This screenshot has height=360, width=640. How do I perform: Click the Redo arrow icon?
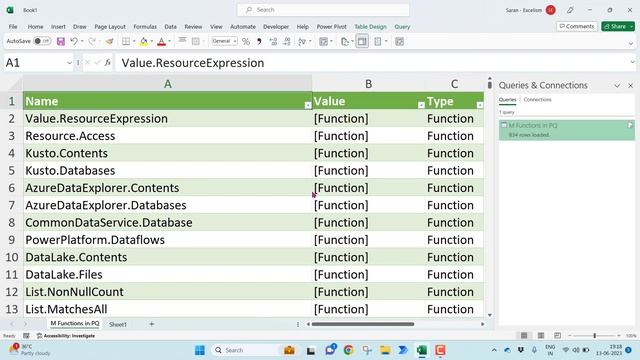92,41
